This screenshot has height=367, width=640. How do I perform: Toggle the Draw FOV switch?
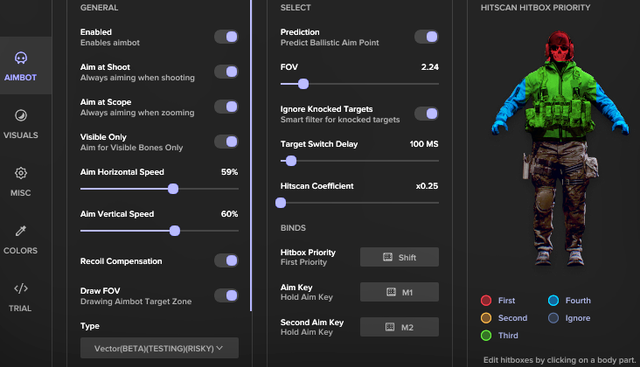point(227,296)
